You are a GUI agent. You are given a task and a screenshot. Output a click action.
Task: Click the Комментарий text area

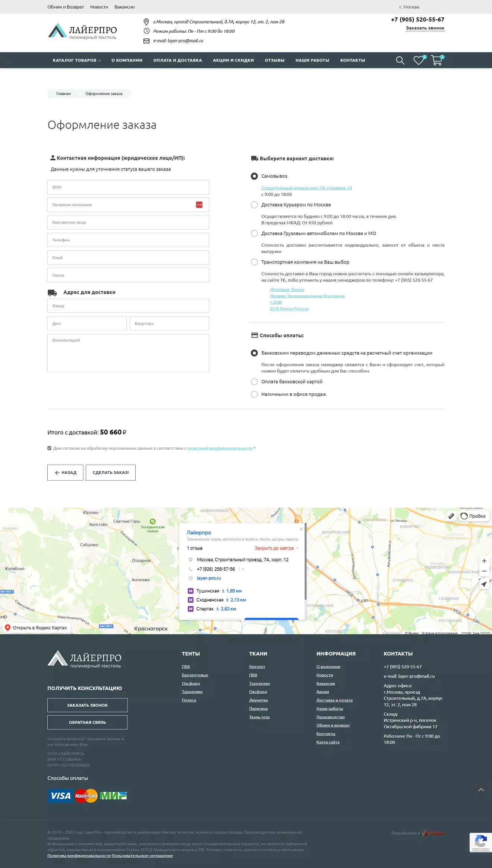click(x=128, y=353)
